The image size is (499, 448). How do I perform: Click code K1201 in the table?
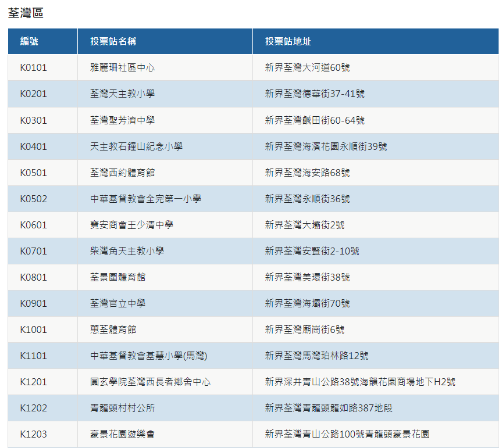33,382
